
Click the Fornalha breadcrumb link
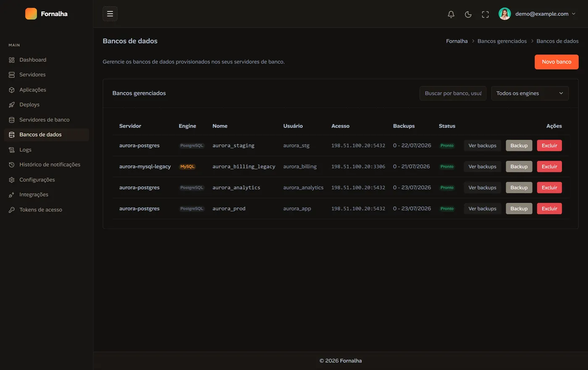coord(457,41)
